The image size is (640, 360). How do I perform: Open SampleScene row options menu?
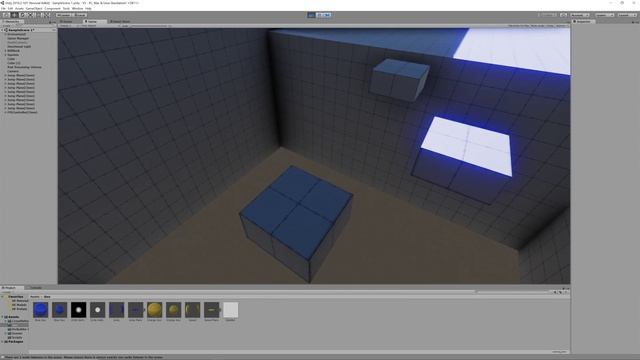pyautogui.click(x=53, y=30)
